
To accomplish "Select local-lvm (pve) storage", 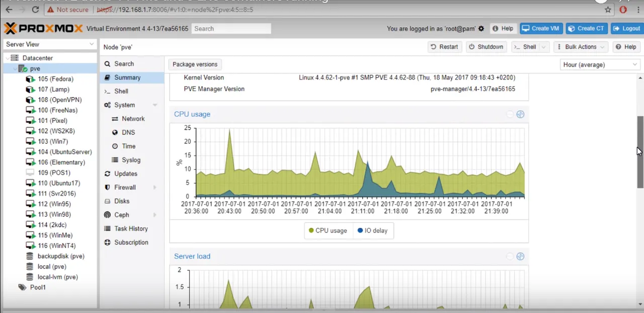I will point(57,277).
